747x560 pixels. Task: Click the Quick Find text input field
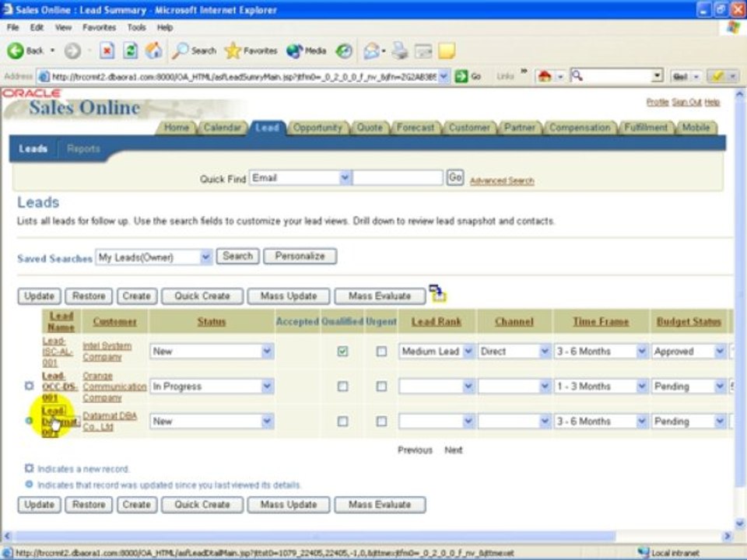398,178
